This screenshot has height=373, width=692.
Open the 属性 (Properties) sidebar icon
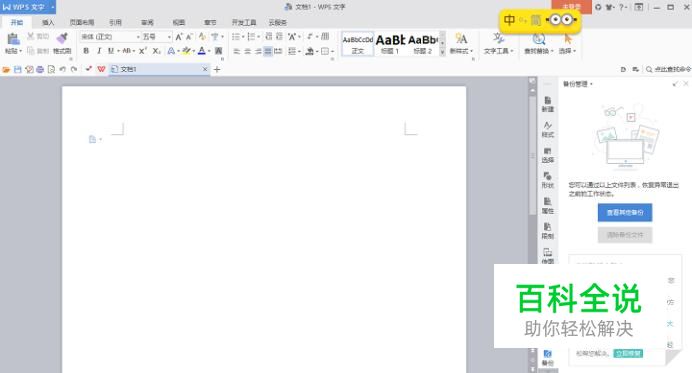pyautogui.click(x=548, y=206)
